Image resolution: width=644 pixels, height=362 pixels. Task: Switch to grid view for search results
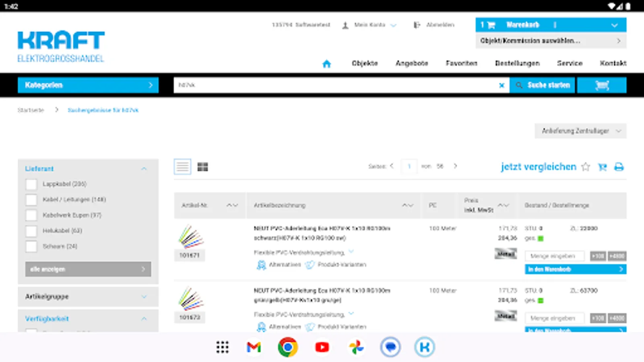[202, 166]
